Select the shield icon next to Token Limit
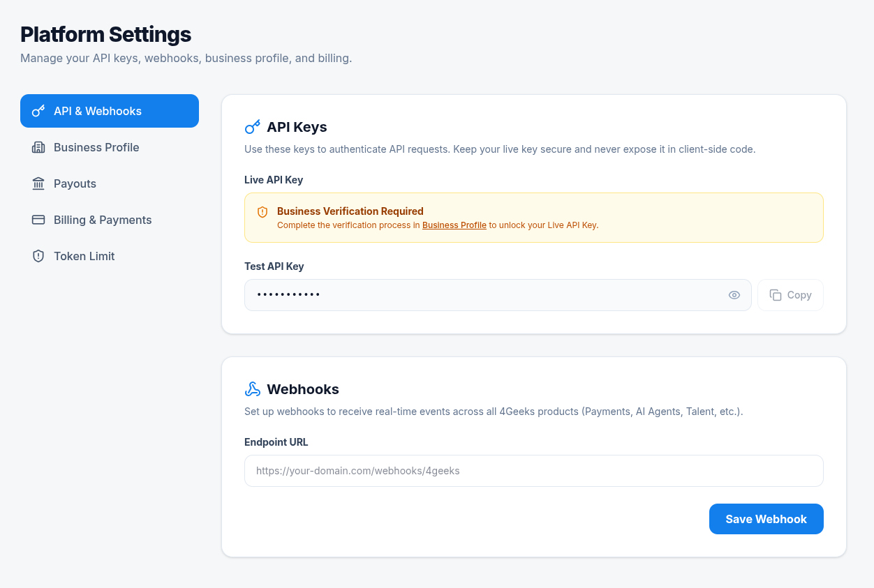This screenshot has height=588, width=874. coord(38,256)
